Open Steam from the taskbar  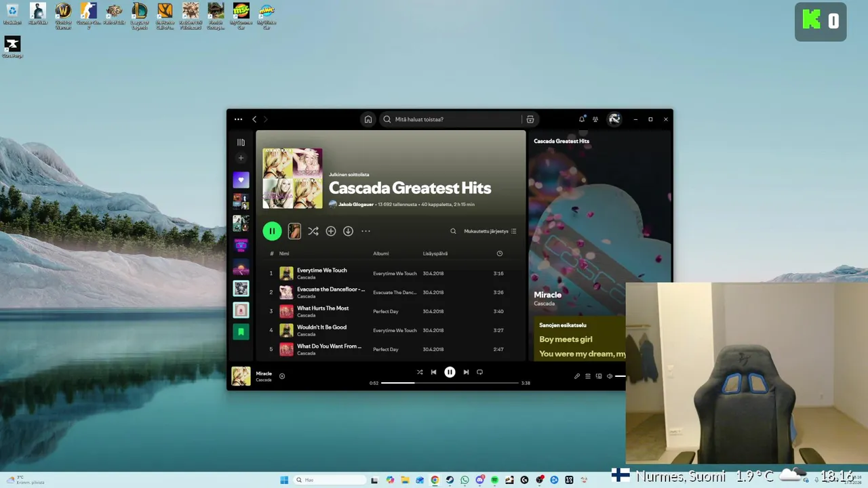click(x=450, y=480)
